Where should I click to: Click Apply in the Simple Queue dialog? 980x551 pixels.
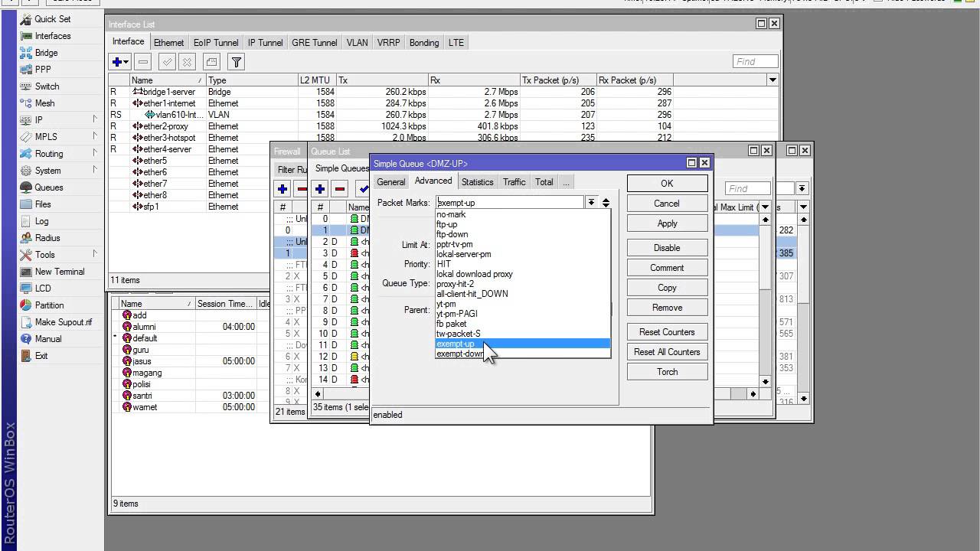(x=667, y=223)
